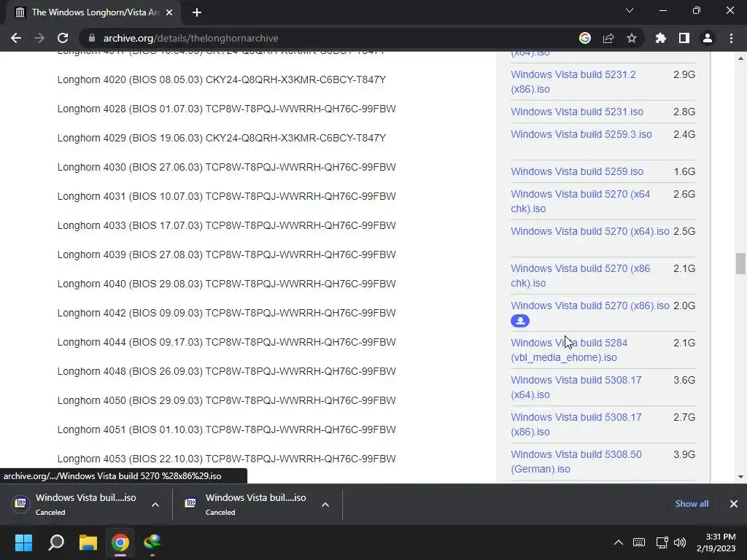This screenshot has height=560, width=747.
Task: Toggle the browser side panel
Action: (x=684, y=38)
